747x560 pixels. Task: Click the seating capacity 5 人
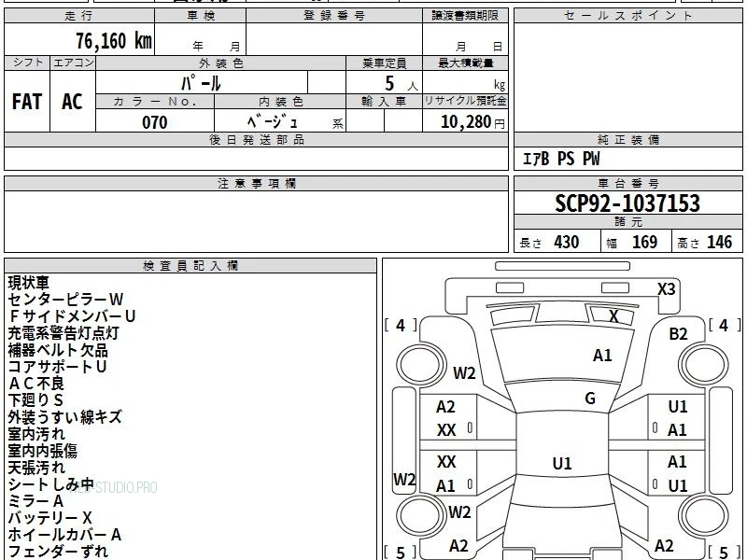pyautogui.click(x=401, y=84)
